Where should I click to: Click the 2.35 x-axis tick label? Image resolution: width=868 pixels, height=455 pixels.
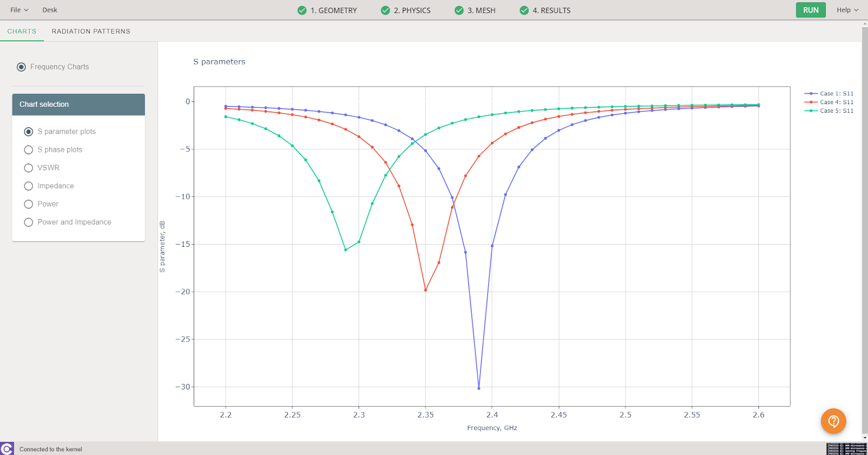coord(425,415)
